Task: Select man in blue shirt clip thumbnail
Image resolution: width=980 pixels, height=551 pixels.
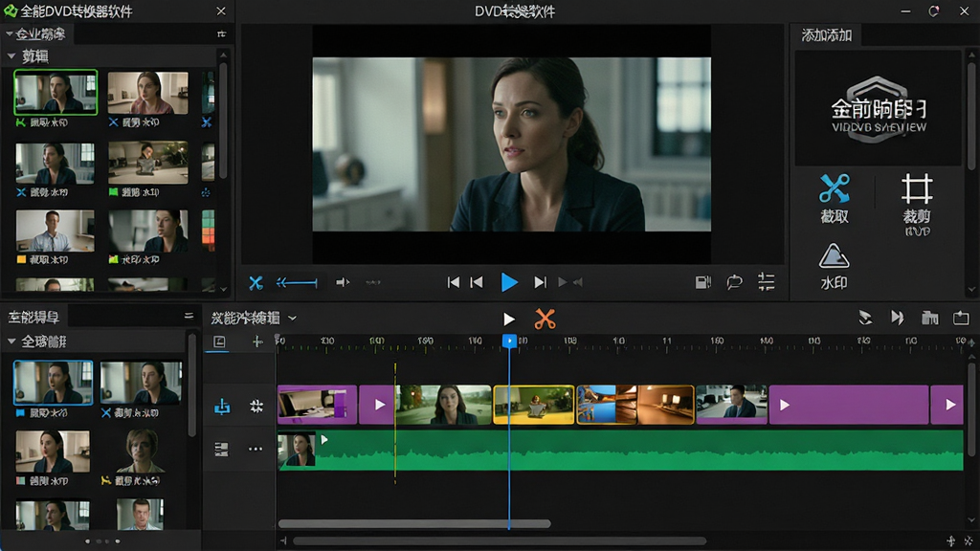Action: [x=55, y=231]
